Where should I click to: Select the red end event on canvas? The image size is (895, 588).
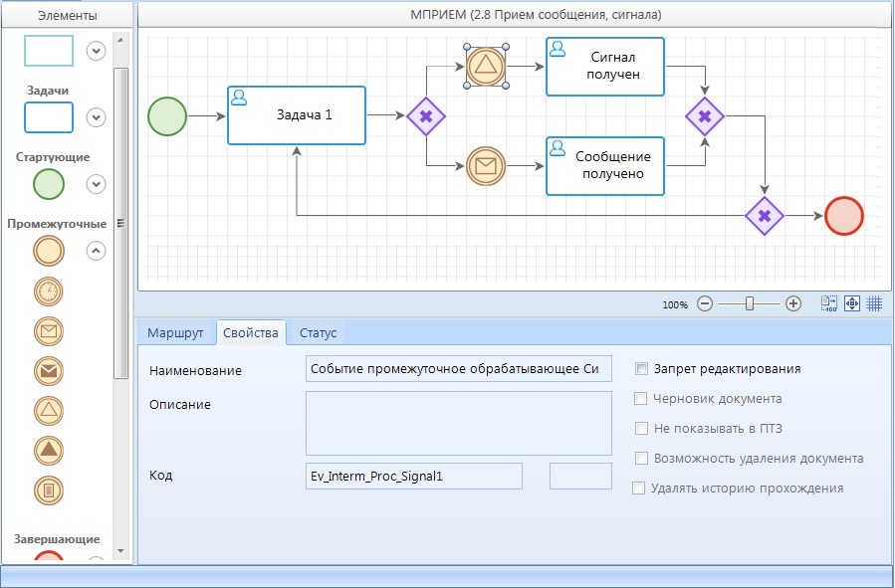pyautogui.click(x=844, y=215)
